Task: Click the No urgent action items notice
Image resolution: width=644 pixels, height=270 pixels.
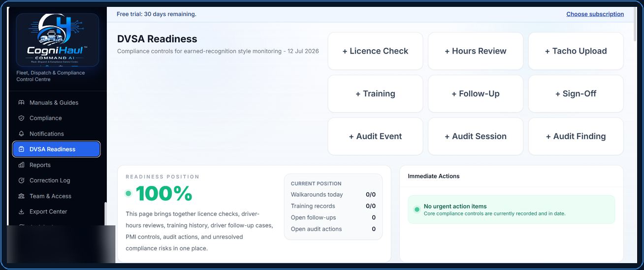Action: 511,210
